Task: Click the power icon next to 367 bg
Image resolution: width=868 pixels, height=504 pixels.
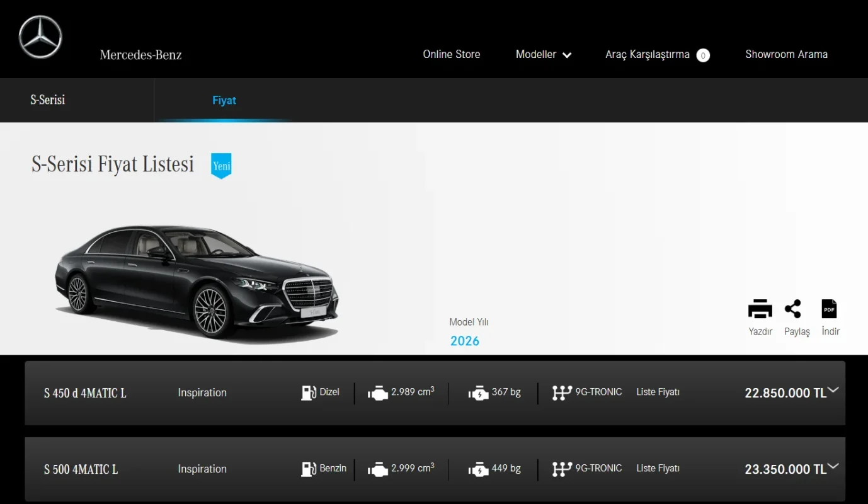Action: click(x=479, y=394)
